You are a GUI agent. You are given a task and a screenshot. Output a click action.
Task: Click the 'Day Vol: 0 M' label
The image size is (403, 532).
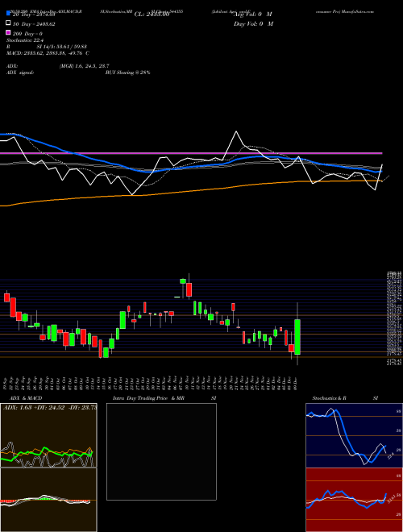pyautogui.click(x=253, y=23)
